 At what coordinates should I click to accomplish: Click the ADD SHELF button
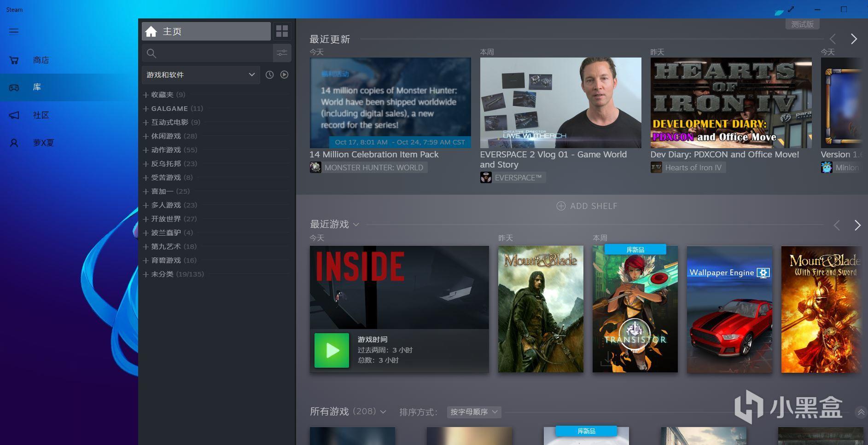pos(586,206)
